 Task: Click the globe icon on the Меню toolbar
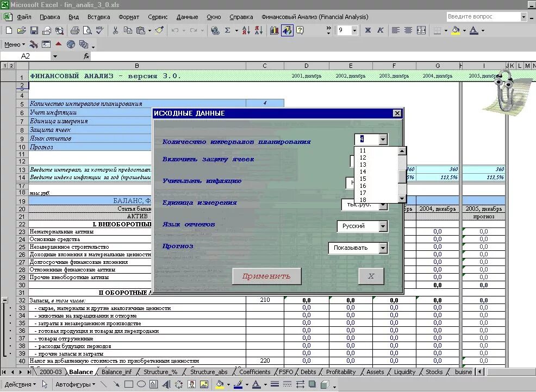click(x=71, y=44)
